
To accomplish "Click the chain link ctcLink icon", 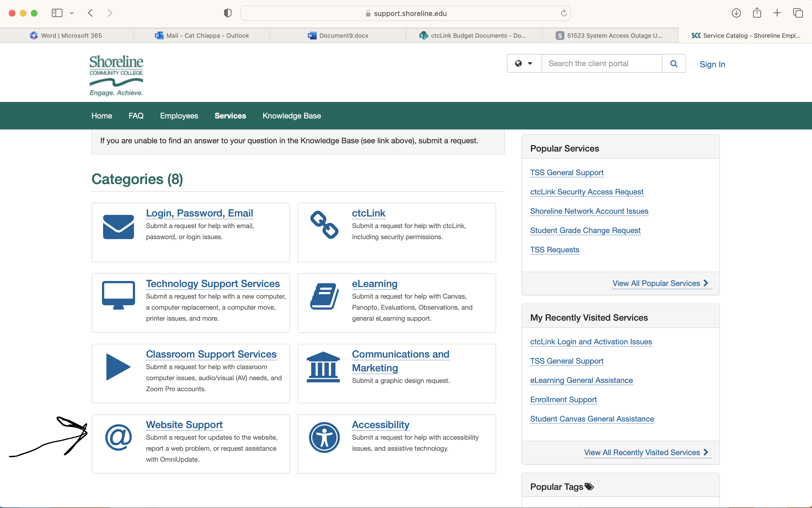I will point(324,225).
